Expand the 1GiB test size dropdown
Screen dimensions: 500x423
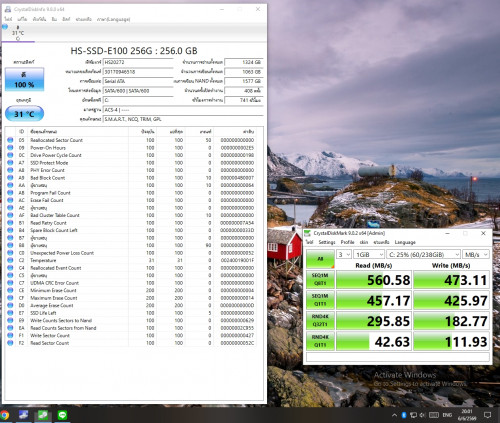point(369,254)
